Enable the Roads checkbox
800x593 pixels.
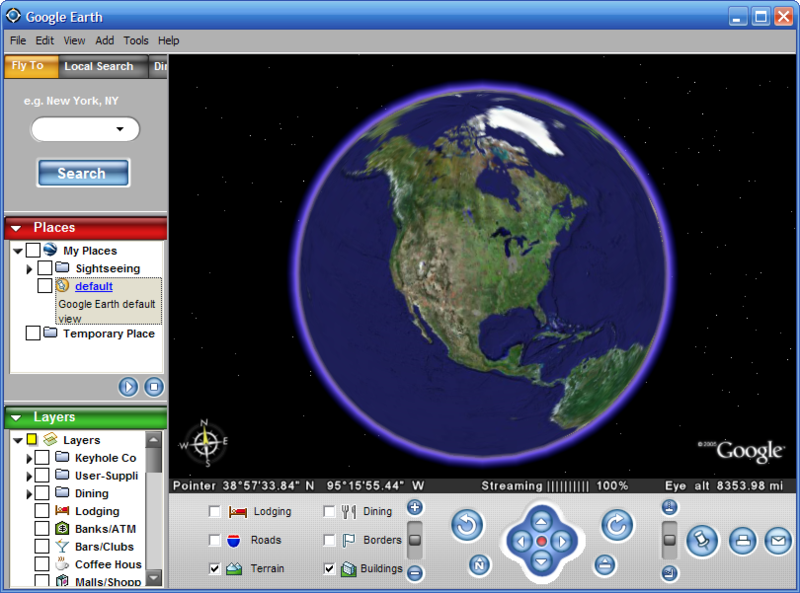point(215,540)
